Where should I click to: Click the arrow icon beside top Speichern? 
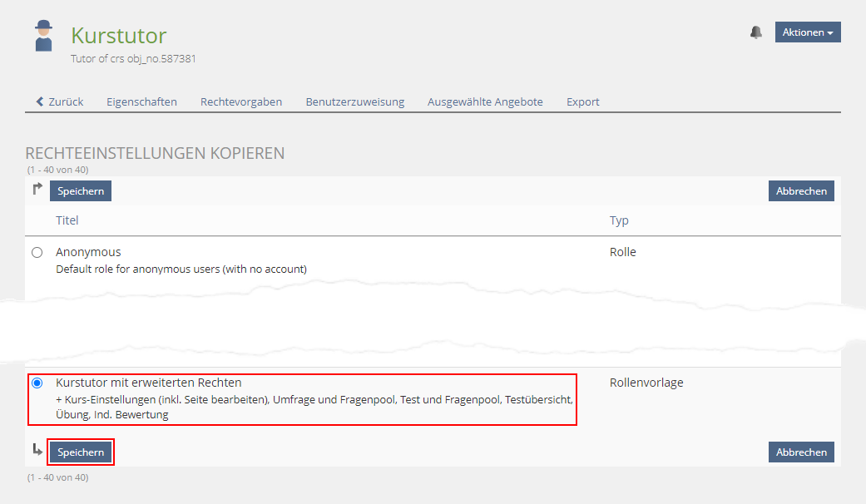[37, 190]
